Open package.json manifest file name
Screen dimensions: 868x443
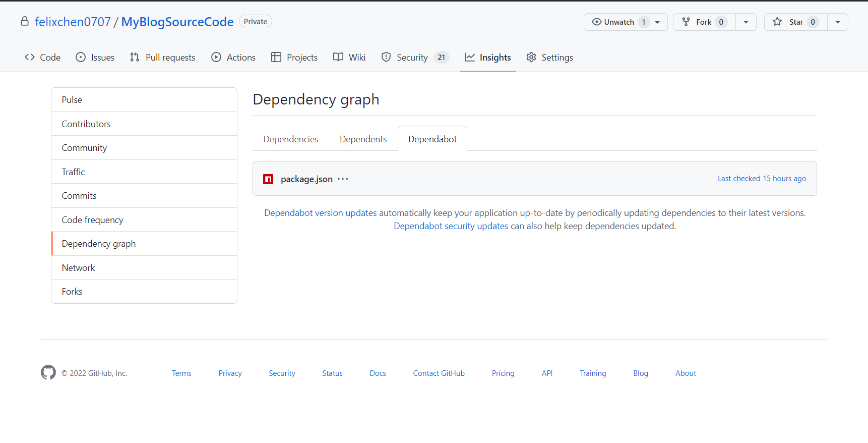pos(306,179)
